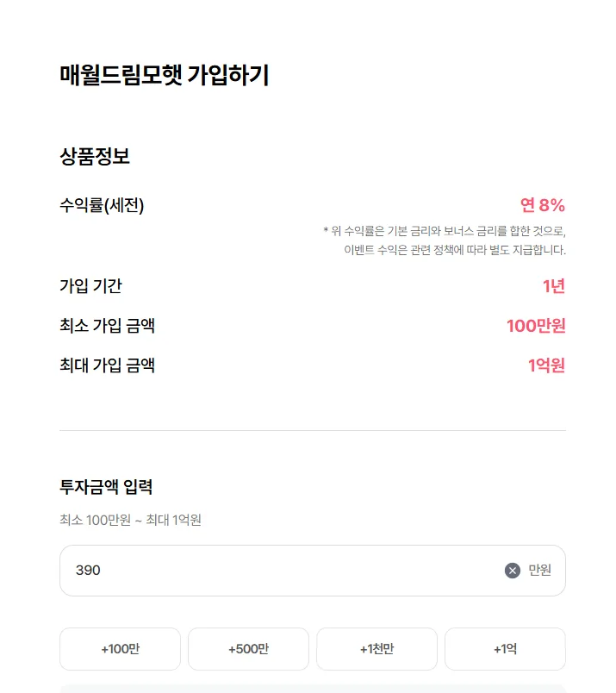616x693 pixels.
Task: Click the 100만원 minimum amount value
Action: pos(536,326)
